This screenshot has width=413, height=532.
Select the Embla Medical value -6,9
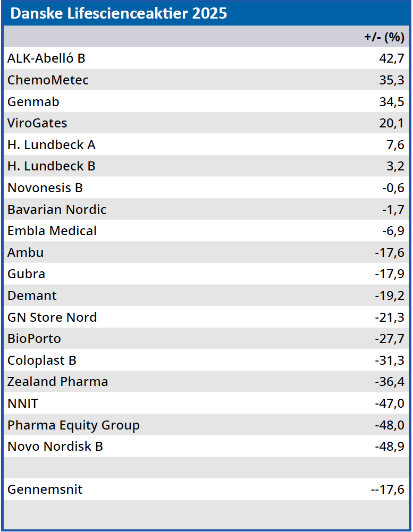click(393, 231)
